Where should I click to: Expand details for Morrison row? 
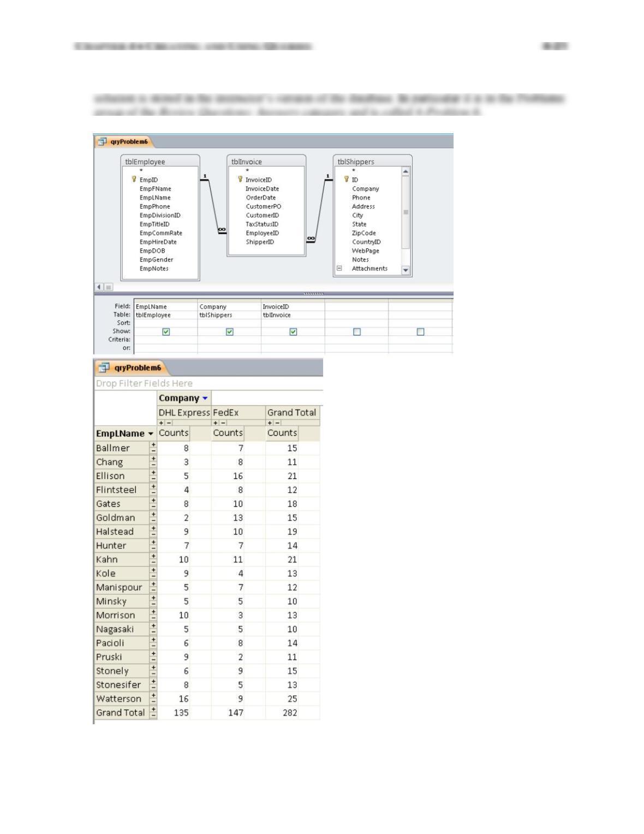click(153, 612)
